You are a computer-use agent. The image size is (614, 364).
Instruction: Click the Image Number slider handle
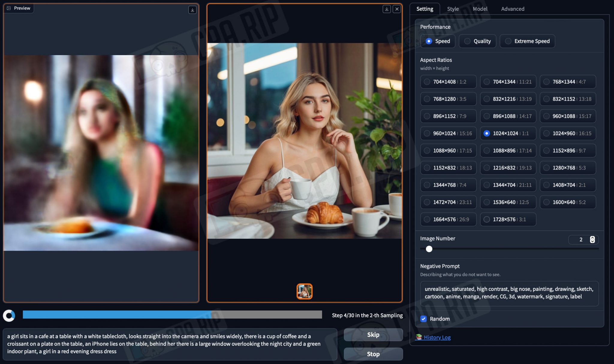click(x=429, y=249)
